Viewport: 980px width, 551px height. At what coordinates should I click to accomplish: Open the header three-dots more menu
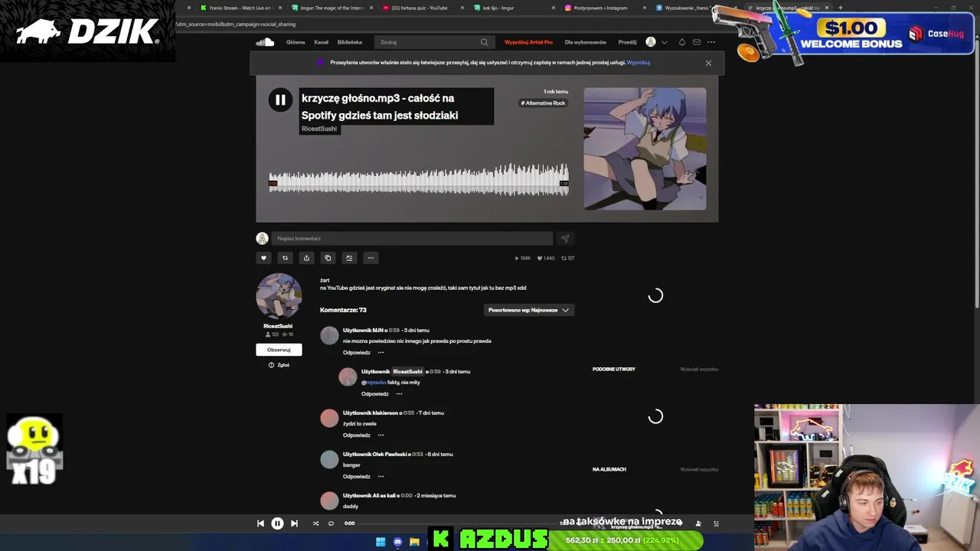click(711, 42)
